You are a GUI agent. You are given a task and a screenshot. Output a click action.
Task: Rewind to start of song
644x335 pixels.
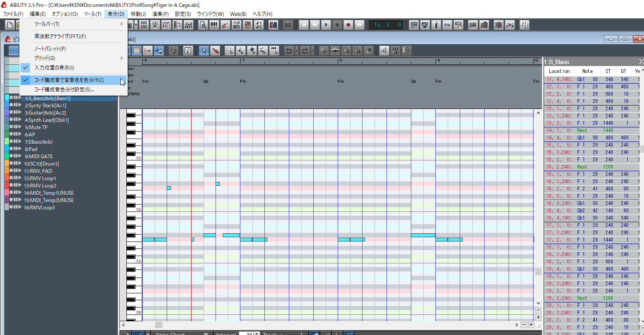304,25
